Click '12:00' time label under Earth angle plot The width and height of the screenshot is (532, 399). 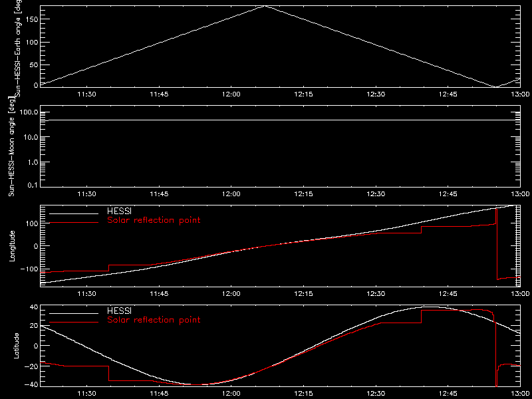[231, 94]
